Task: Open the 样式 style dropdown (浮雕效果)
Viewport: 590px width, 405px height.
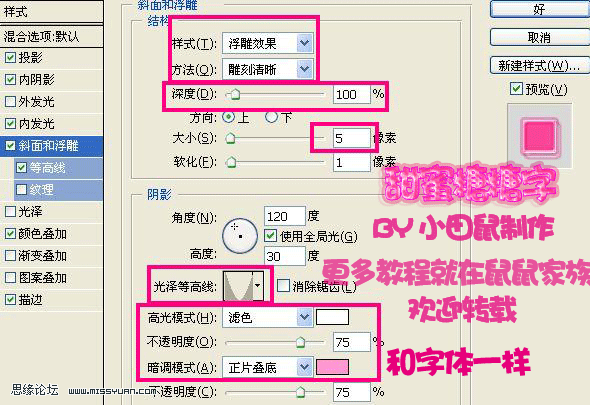Action: pos(268,44)
